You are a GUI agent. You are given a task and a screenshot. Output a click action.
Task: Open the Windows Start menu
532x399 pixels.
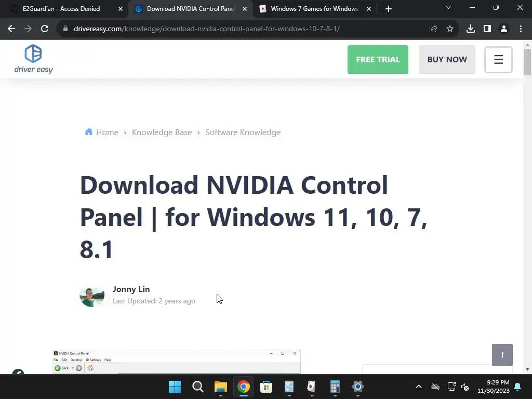click(x=175, y=387)
